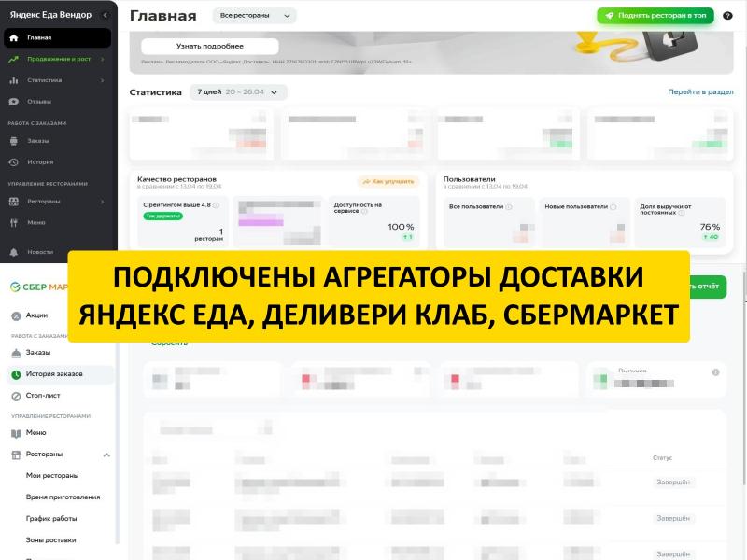The image size is (747, 560).
Task: Click the speech bubble Отзывы icon
Action: pos(14,102)
